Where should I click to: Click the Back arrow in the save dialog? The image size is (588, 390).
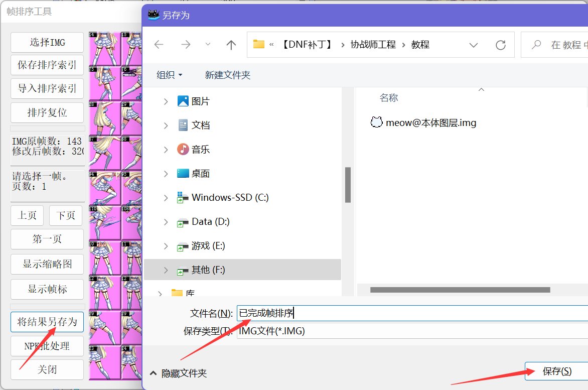(x=159, y=45)
